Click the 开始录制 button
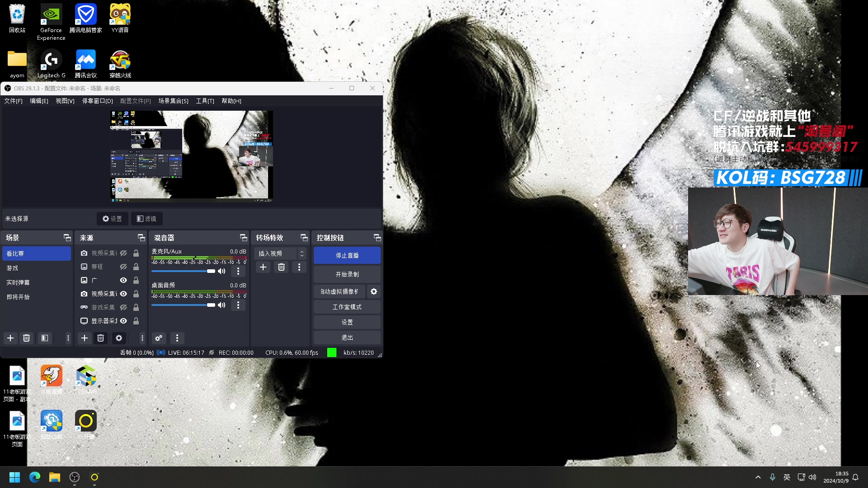The width and height of the screenshot is (868, 488). [347, 274]
